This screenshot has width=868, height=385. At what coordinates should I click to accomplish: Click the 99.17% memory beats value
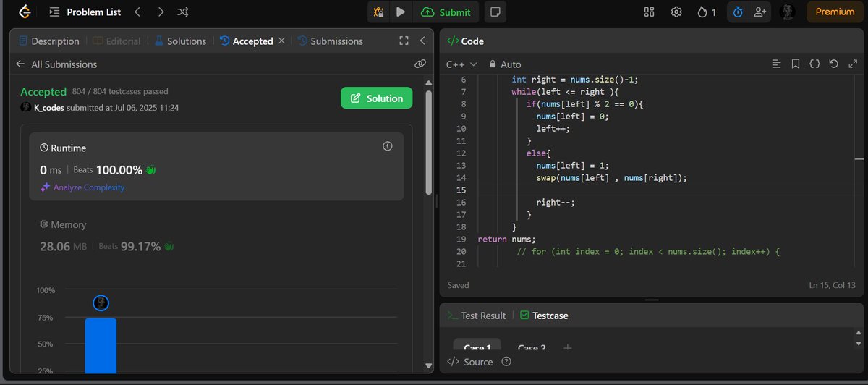[x=140, y=247]
